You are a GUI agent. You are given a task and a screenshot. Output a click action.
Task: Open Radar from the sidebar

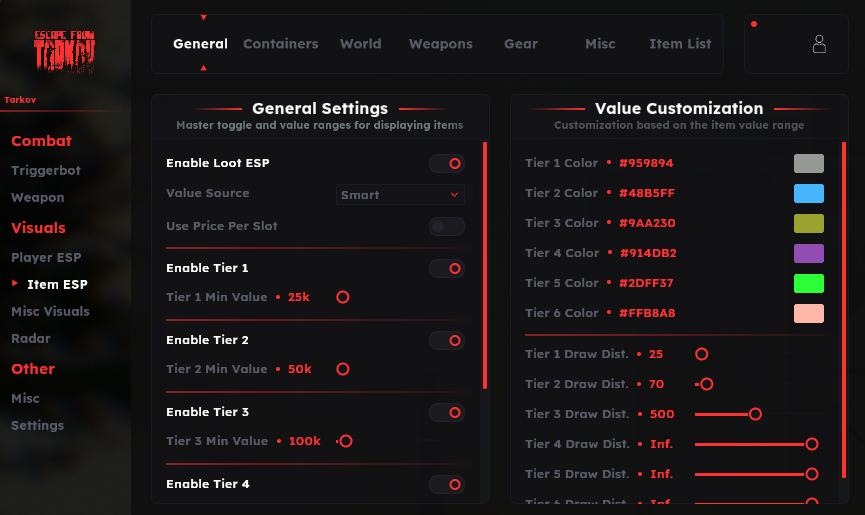pos(30,338)
